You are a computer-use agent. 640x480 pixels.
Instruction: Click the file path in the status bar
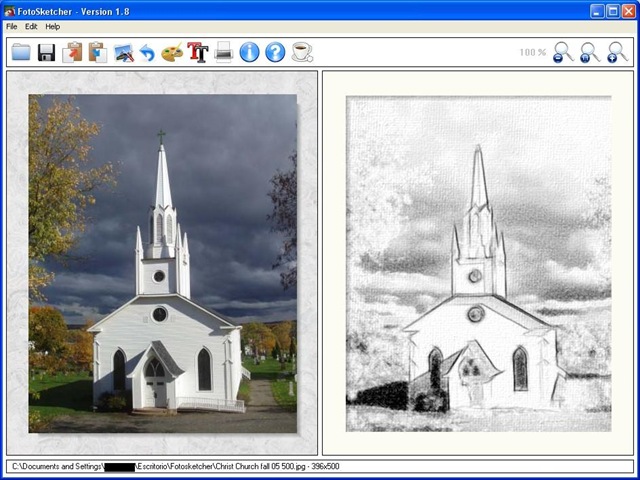(x=176, y=466)
